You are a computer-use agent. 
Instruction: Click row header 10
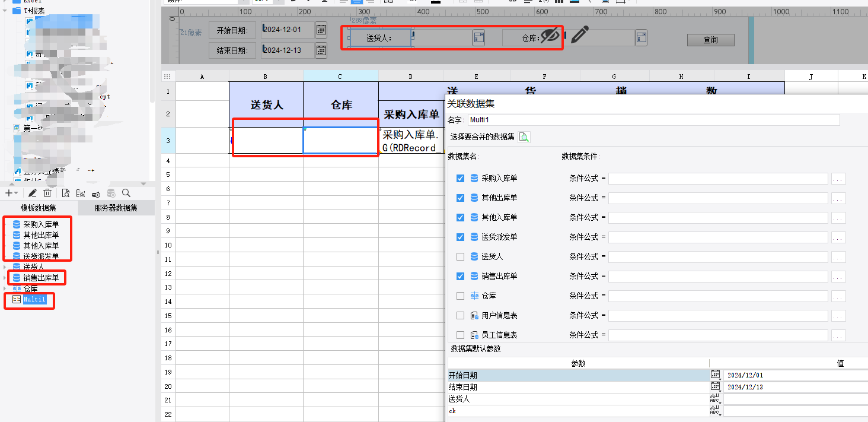click(x=168, y=245)
